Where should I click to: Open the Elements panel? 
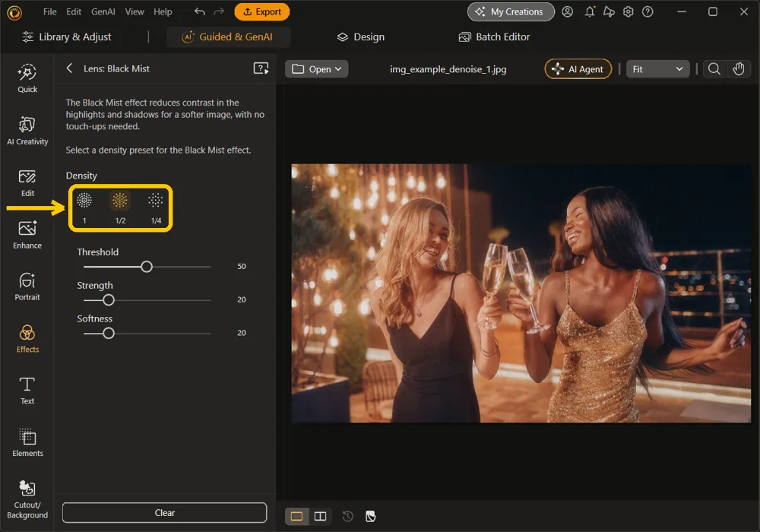point(27,443)
